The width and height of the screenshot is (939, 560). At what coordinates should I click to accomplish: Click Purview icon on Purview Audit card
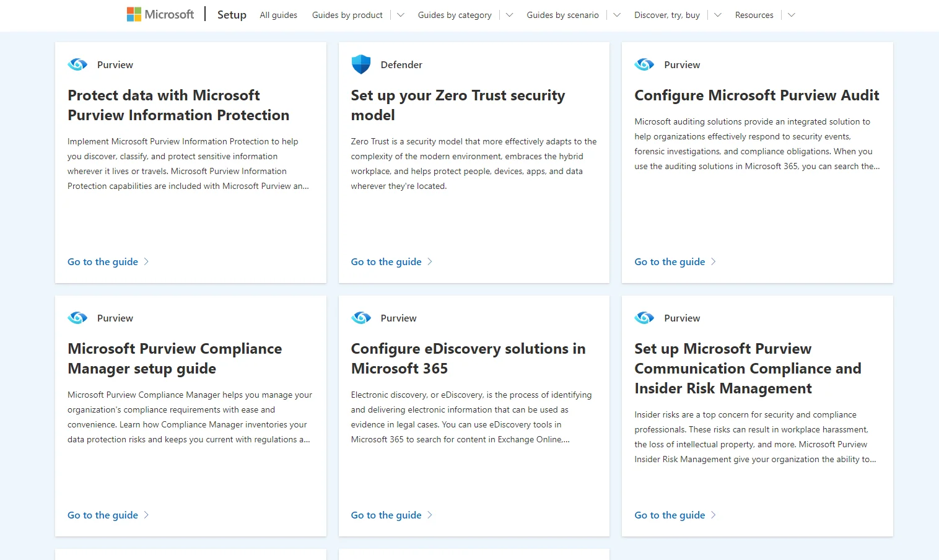[644, 64]
